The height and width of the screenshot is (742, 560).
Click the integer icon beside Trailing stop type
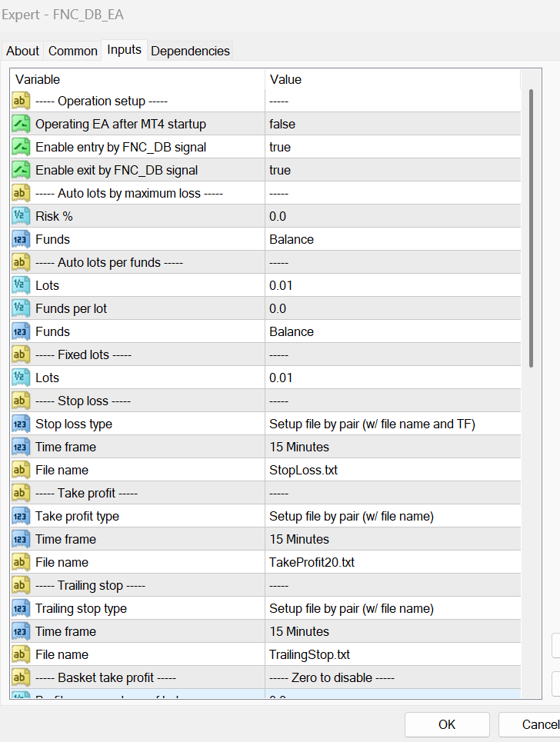pos(20,608)
